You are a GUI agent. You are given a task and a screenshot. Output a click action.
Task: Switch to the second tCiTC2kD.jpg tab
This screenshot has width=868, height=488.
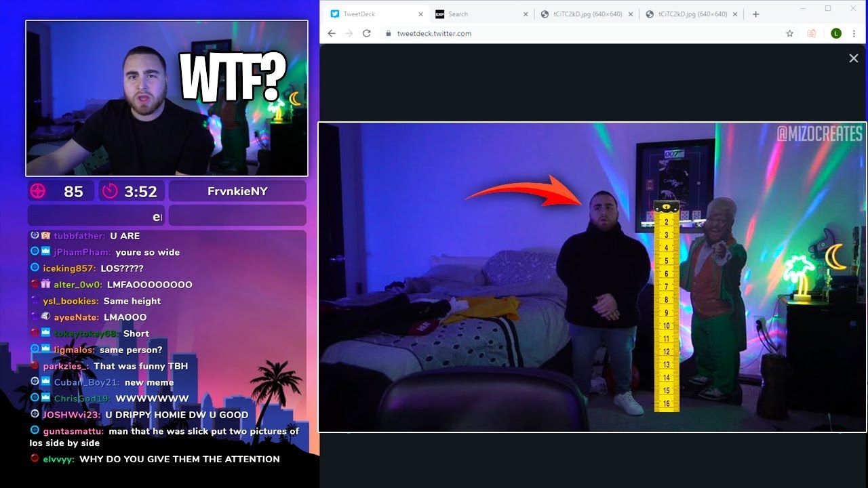pyautogui.click(x=692, y=14)
